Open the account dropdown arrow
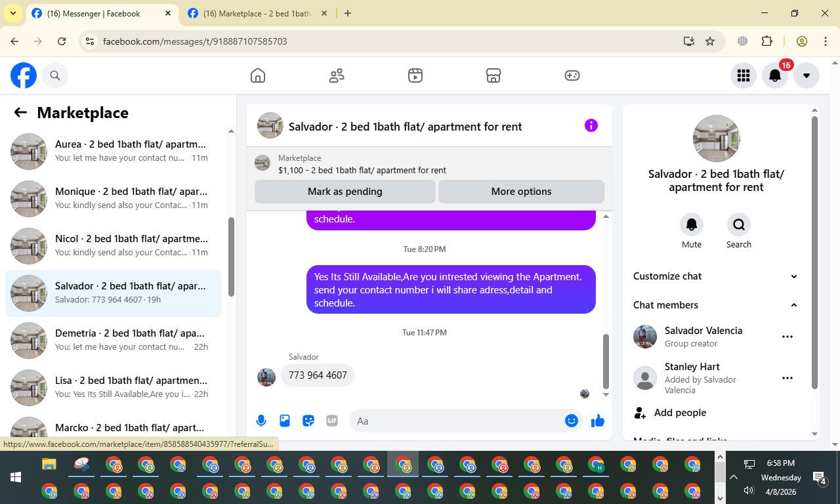The height and width of the screenshot is (504, 840). click(x=807, y=75)
